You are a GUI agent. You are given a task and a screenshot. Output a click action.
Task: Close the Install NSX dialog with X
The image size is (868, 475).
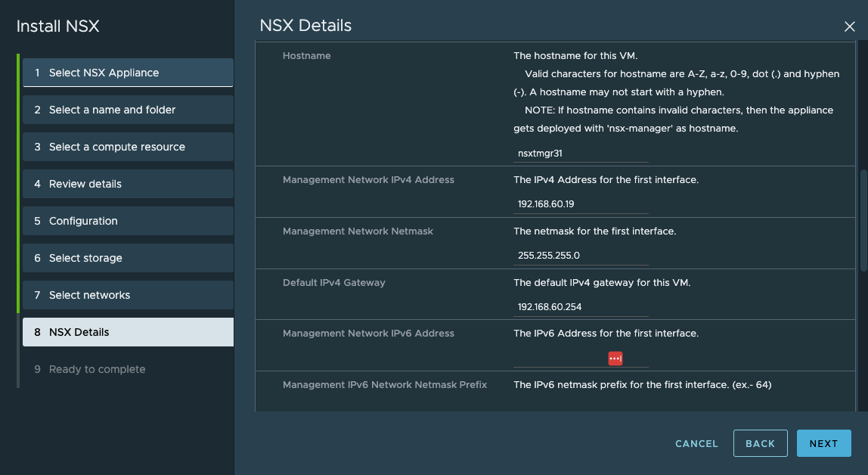849,26
